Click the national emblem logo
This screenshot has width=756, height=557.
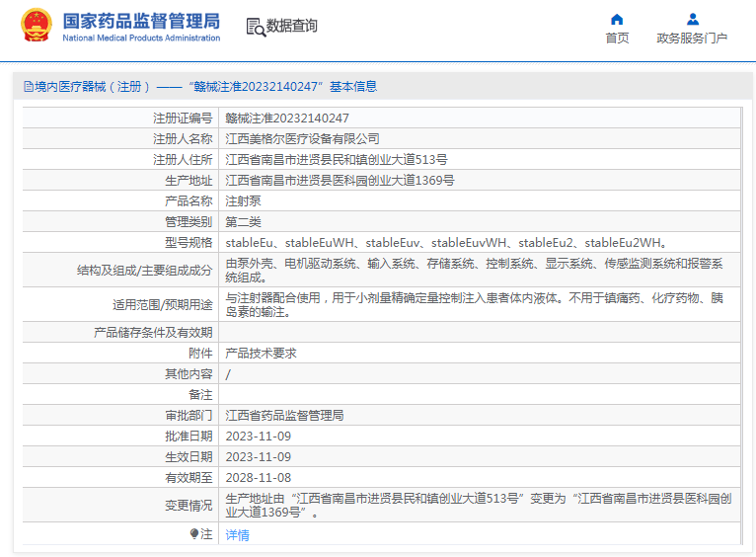pyautogui.click(x=37, y=25)
